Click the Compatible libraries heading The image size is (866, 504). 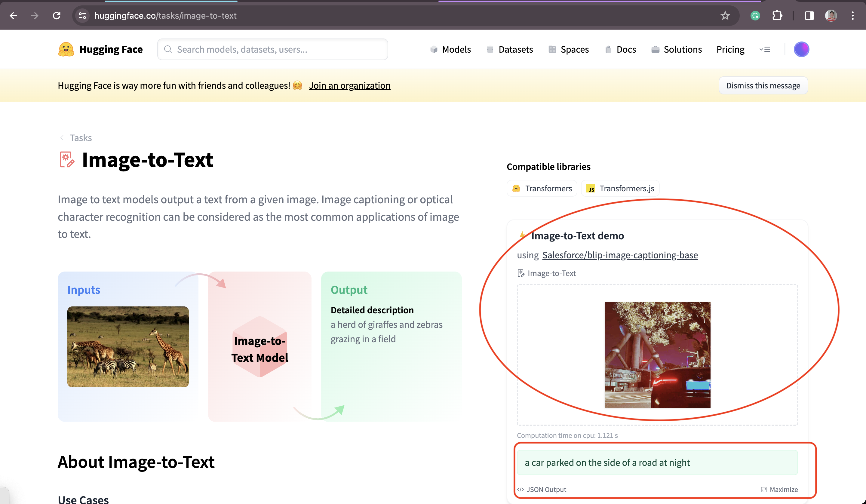click(548, 167)
